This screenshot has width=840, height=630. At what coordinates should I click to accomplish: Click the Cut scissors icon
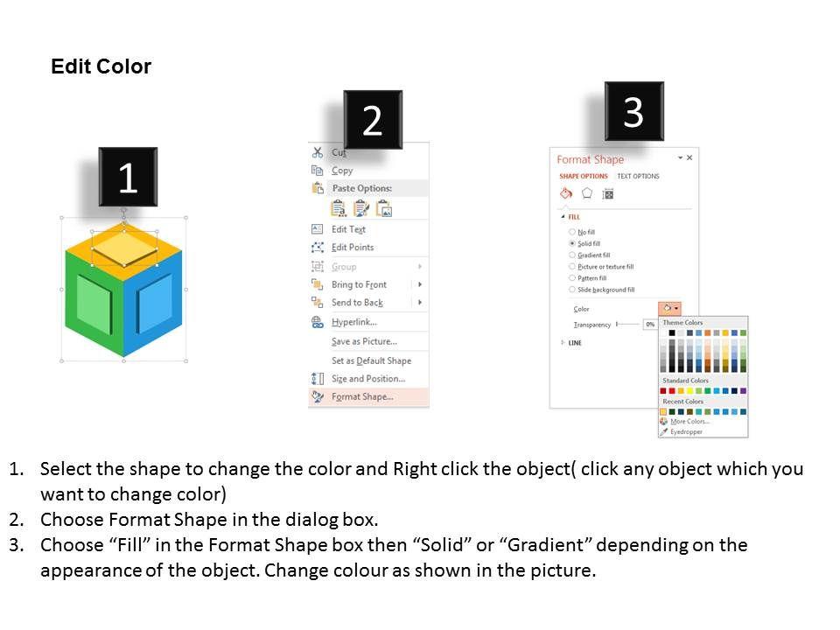point(318,152)
